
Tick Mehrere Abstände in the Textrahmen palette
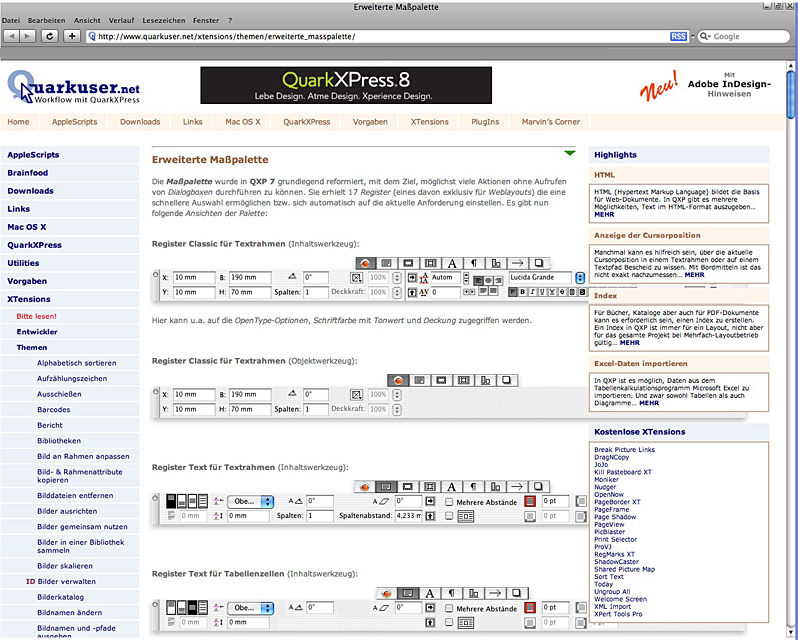tap(449, 501)
